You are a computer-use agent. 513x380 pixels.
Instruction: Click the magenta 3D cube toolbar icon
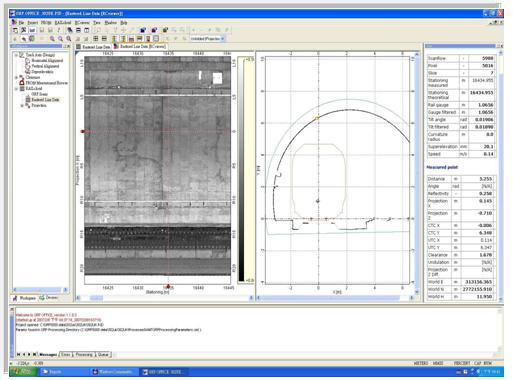[x=154, y=30]
